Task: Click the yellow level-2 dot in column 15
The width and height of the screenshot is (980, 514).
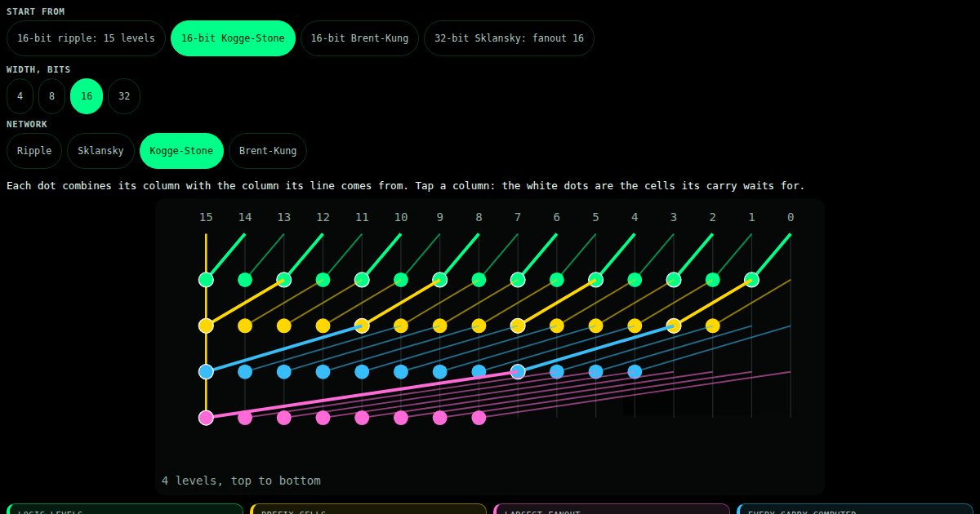Action: tap(206, 326)
